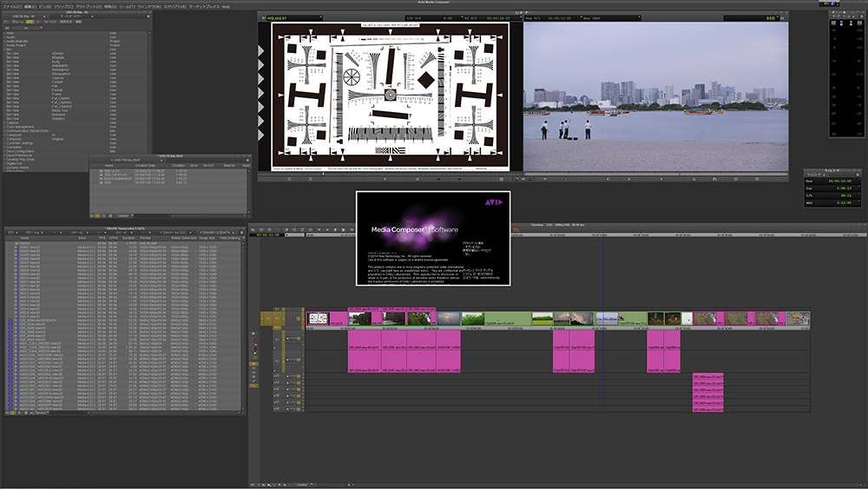The width and height of the screenshot is (868, 489).
Task: Click the record monitor position bar
Action: 656,174
